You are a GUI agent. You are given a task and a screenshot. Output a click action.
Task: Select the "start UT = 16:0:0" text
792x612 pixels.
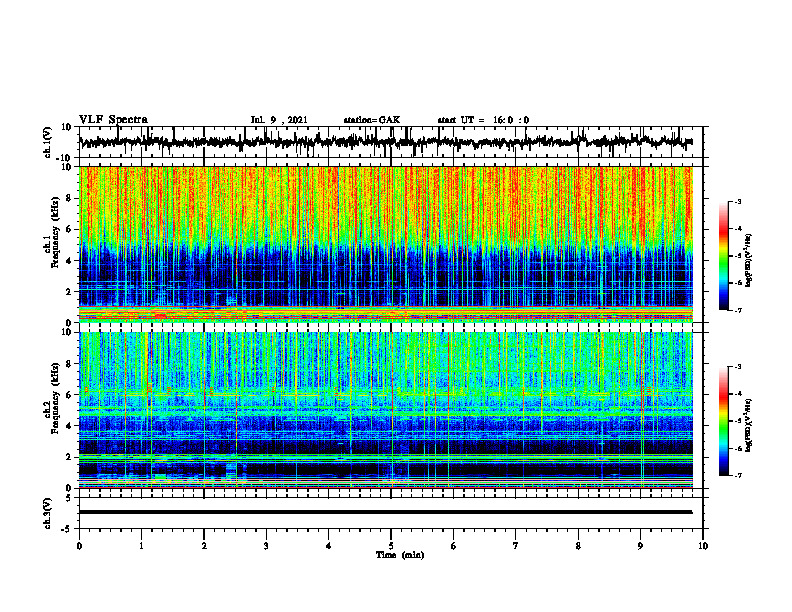click(483, 120)
